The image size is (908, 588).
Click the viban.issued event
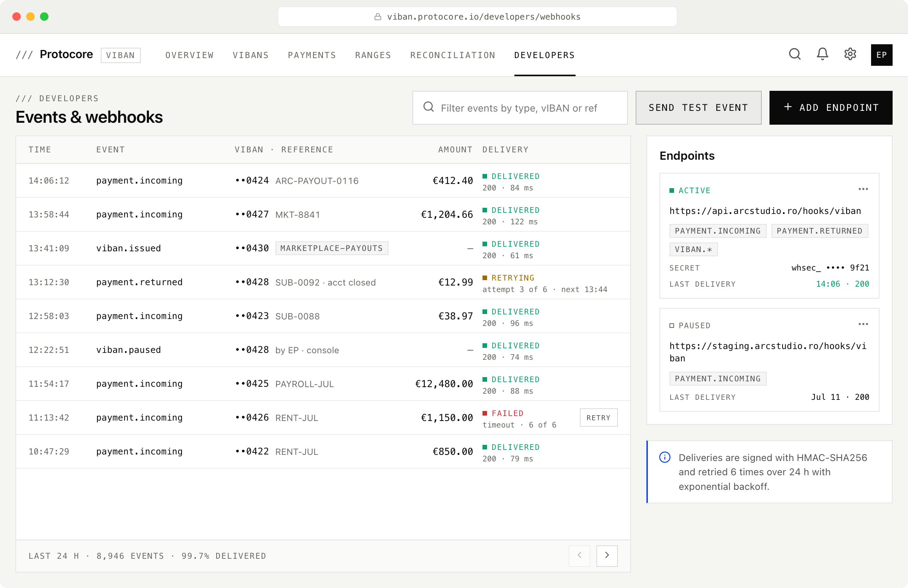coord(129,248)
